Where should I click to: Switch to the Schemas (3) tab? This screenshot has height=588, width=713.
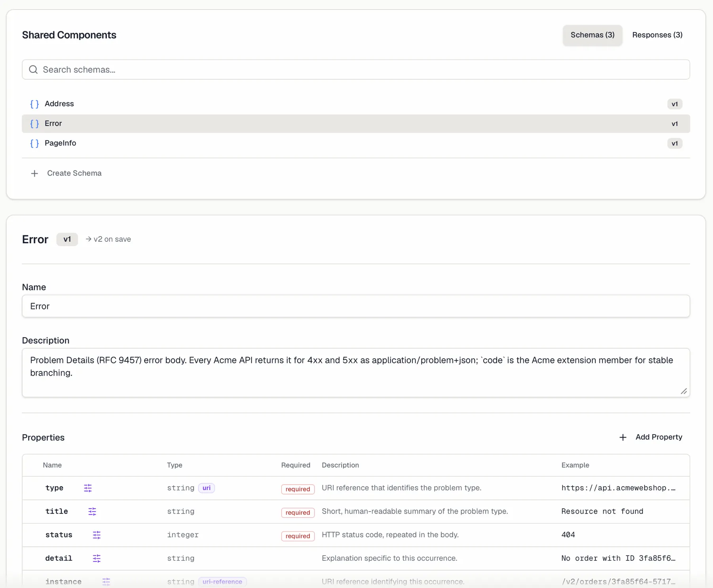tap(592, 35)
